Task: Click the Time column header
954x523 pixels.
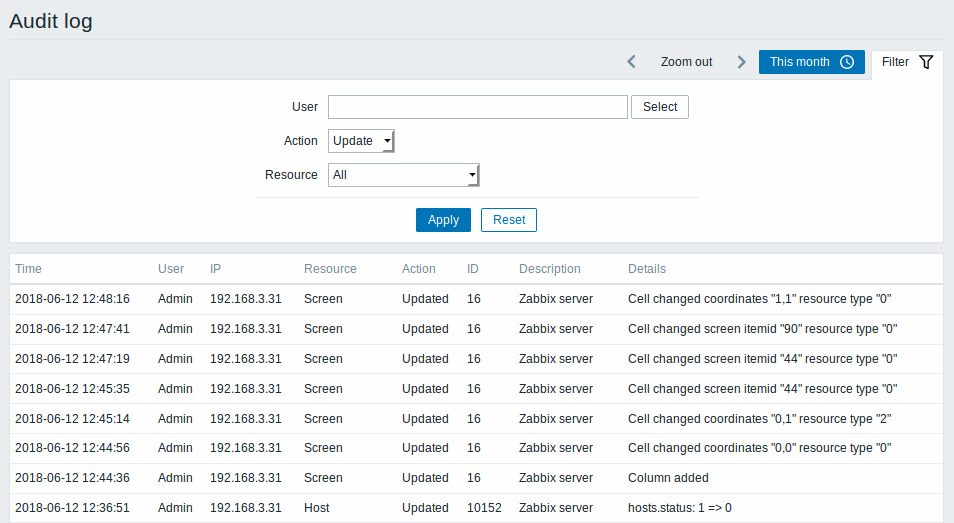Action: (29, 269)
